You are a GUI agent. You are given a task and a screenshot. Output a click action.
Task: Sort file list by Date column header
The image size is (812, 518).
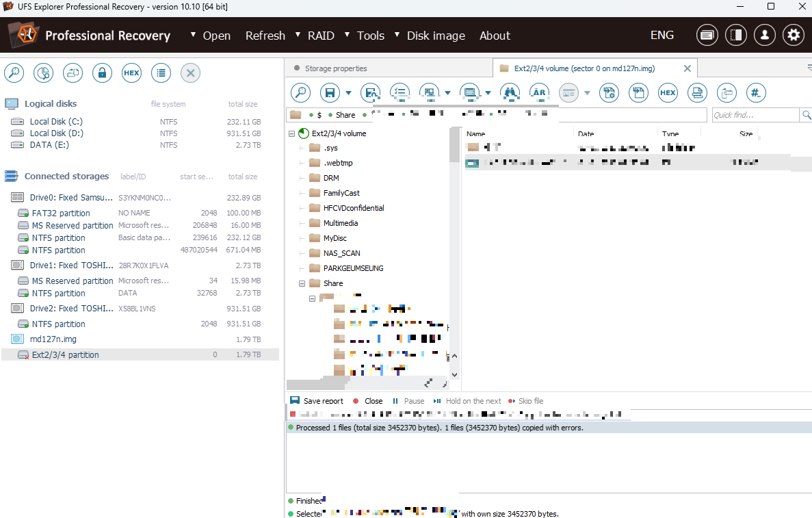(586, 133)
